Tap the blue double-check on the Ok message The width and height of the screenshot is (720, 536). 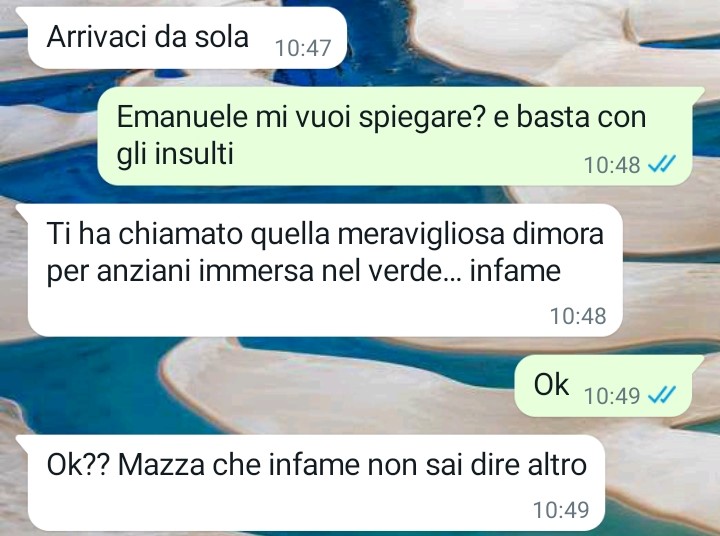point(662,395)
